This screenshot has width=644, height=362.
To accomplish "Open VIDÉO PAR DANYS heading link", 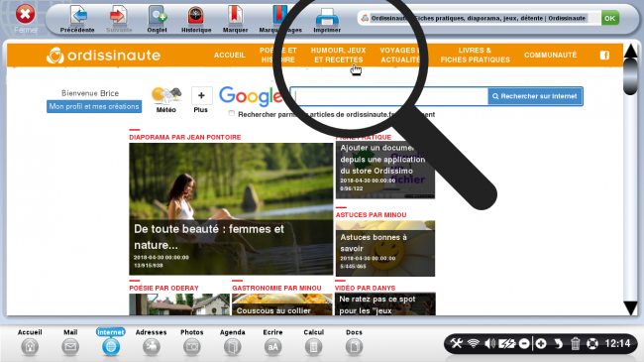I will [x=366, y=289].
